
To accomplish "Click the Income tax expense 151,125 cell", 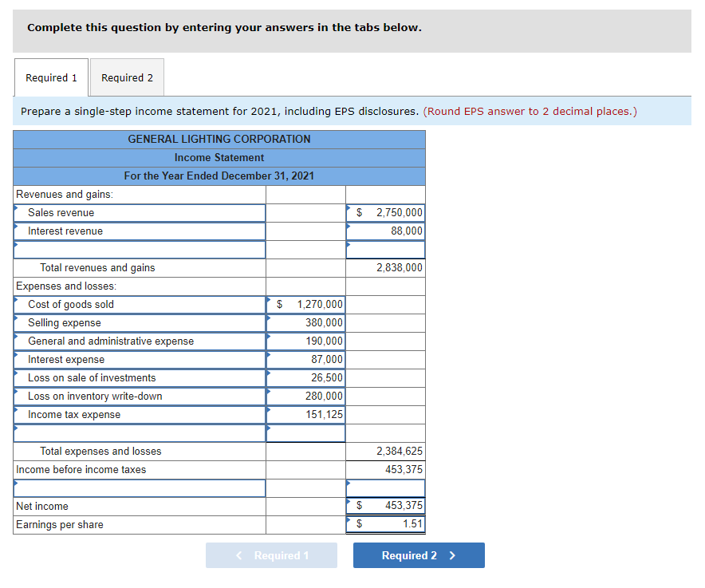I will click(x=305, y=414).
